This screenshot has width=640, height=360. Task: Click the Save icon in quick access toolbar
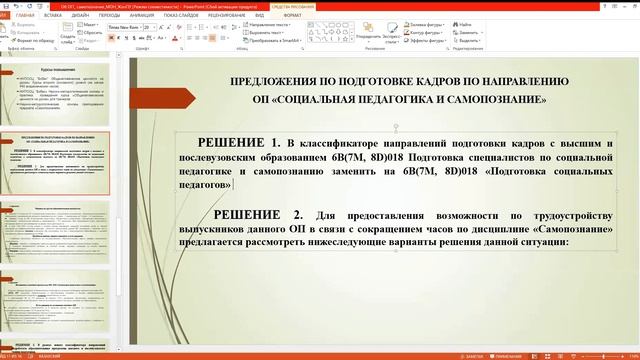tap(6, 7)
